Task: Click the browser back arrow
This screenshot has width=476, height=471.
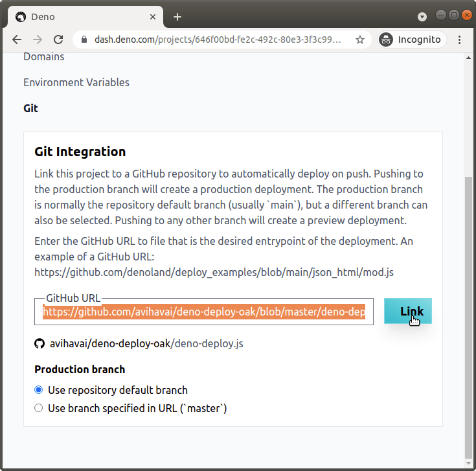Action: [x=17, y=40]
